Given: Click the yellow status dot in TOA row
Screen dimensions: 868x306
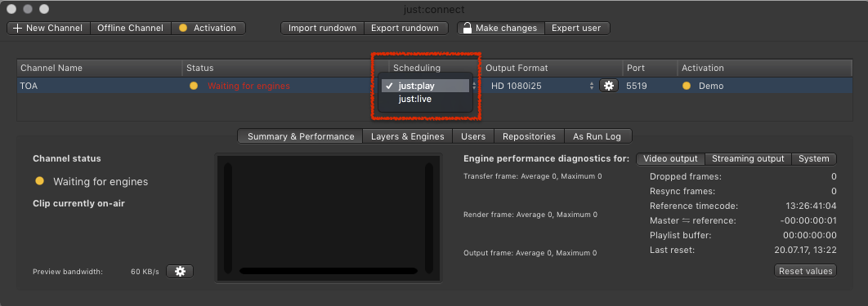Looking at the screenshot, I should pyautogui.click(x=193, y=86).
